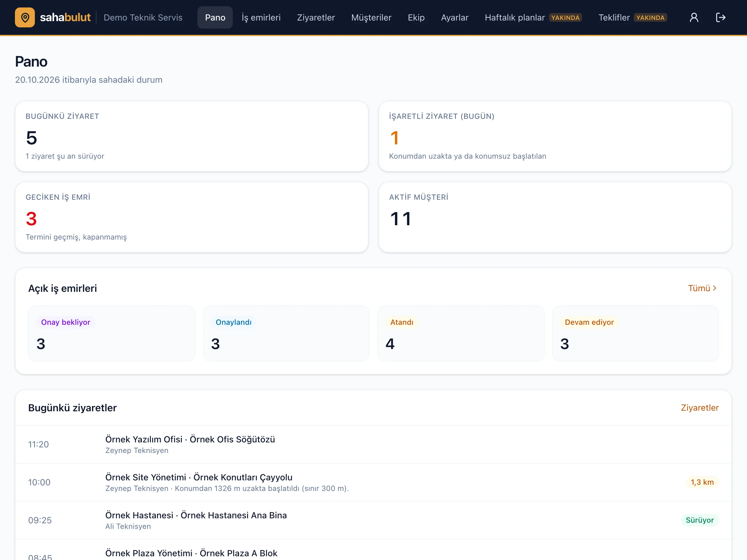The height and width of the screenshot is (560, 747).
Task: Select the Pano navigation tab
Action: 215,17
